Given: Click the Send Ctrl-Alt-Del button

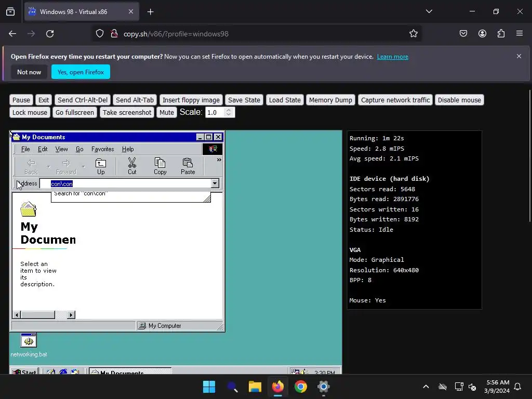Looking at the screenshot, I should (x=83, y=100).
